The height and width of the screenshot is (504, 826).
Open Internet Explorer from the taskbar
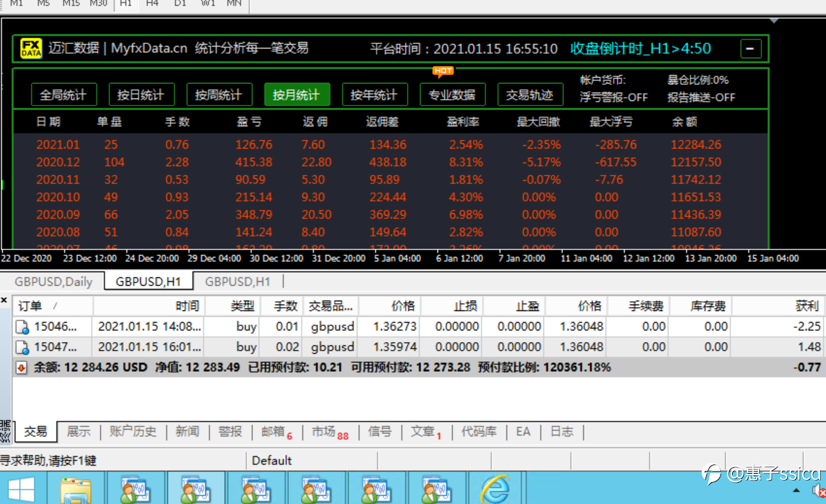point(496,488)
